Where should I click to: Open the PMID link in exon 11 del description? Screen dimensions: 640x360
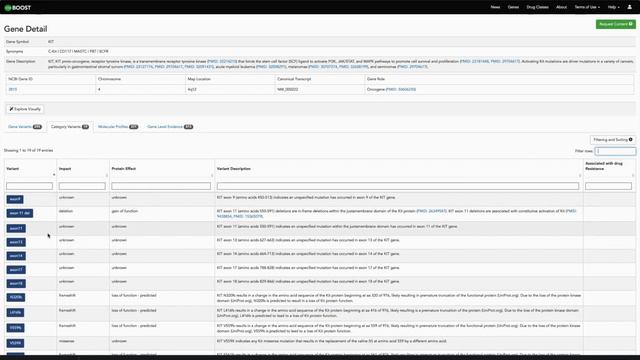click(x=432, y=211)
